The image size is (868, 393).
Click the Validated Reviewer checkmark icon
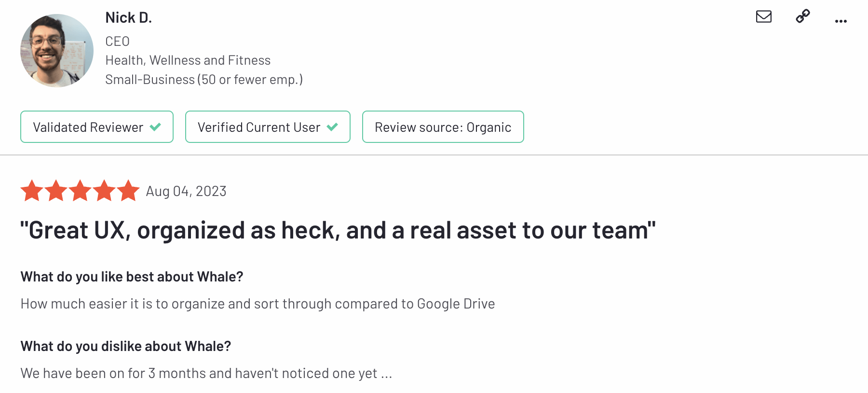[x=155, y=127]
